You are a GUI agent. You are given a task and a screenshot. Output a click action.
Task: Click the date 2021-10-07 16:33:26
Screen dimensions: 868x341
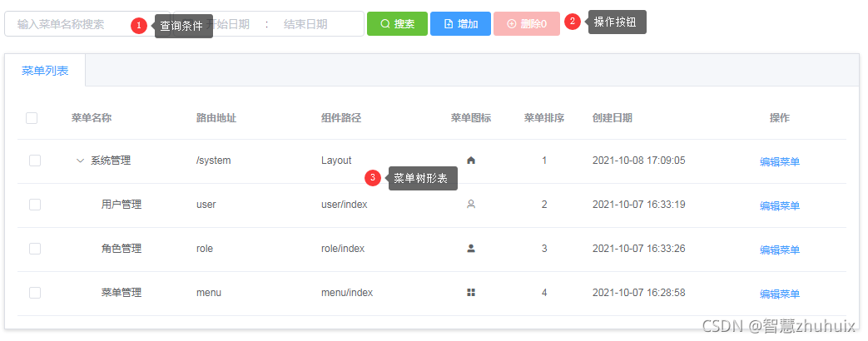(639, 249)
